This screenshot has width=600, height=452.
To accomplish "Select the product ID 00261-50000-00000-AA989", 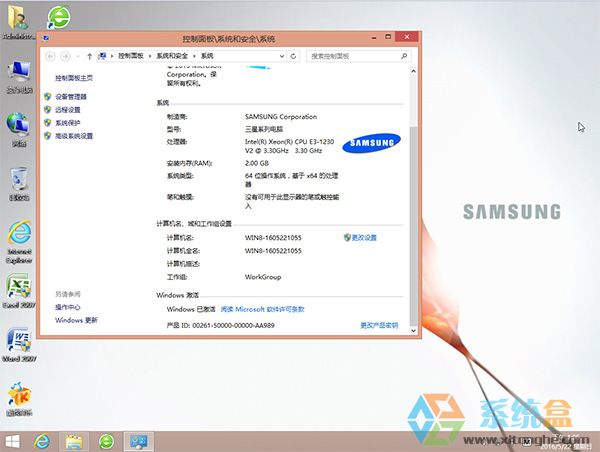I will point(233,325).
